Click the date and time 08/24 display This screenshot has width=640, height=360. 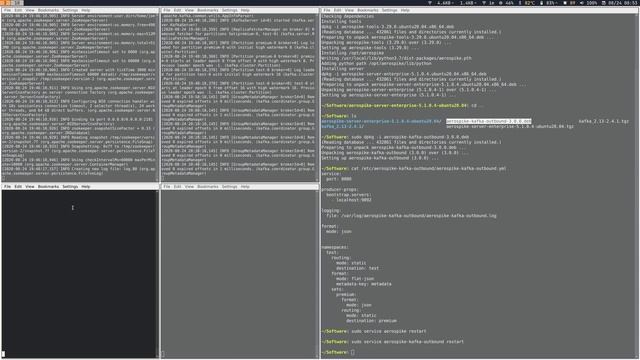point(620,2)
